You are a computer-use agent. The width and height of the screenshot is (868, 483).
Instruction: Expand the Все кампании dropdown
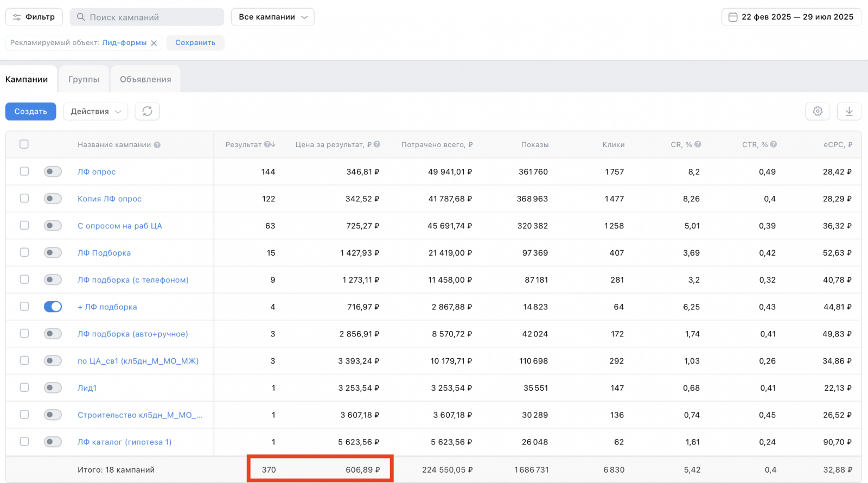[x=272, y=17]
